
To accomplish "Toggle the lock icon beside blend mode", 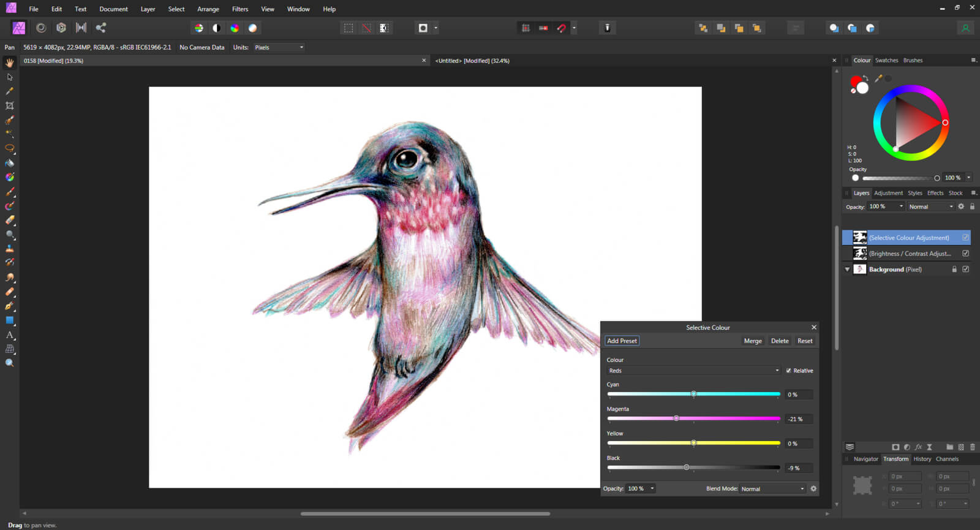I will tap(972, 206).
